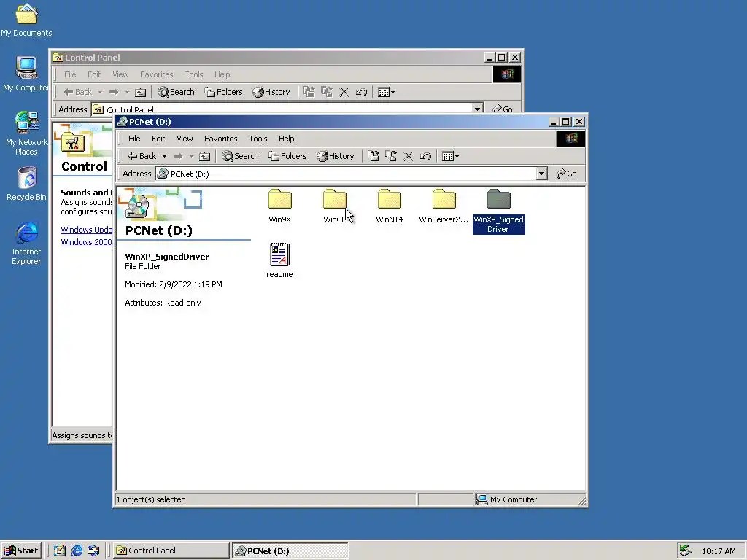
Task: Open Forward history dropdown in PCNet window
Action: [x=192, y=156]
